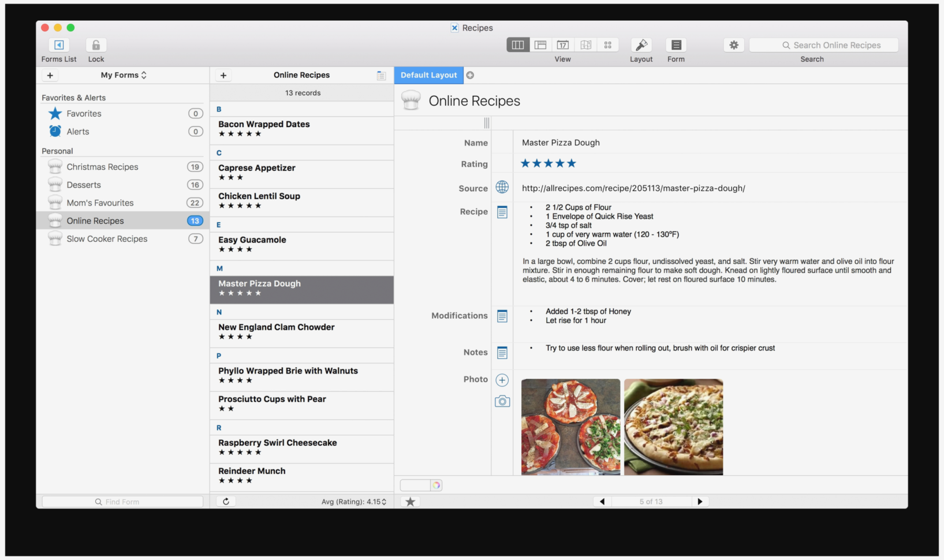Open the color picker near the record counter
944x560 pixels.
[x=437, y=485]
